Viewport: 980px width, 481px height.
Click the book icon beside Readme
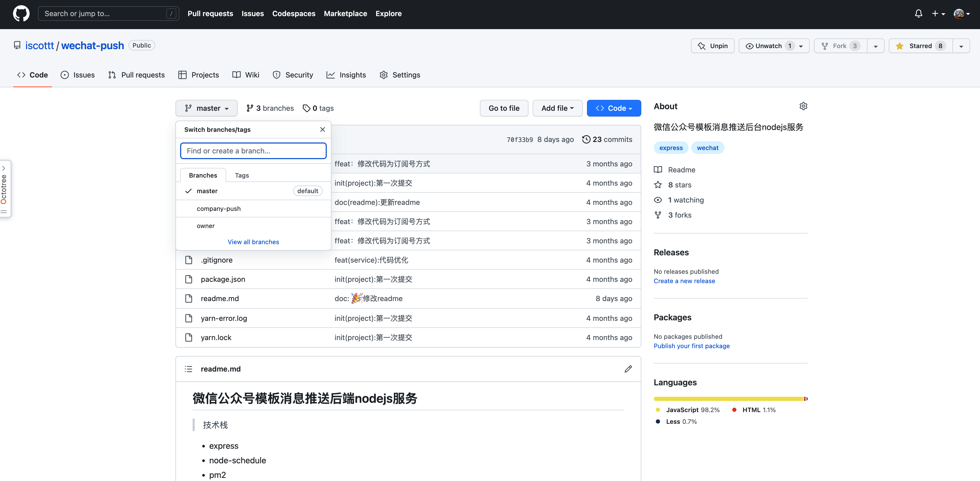point(658,170)
